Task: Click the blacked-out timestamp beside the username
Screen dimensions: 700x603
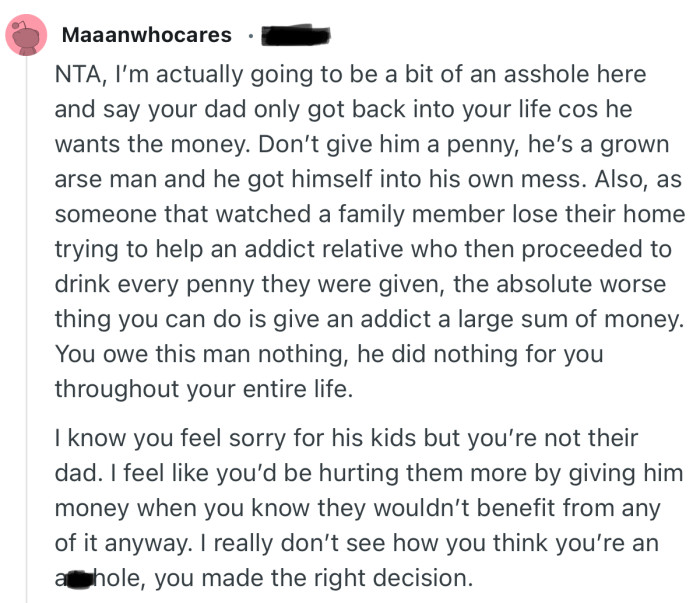Action: click(x=296, y=36)
